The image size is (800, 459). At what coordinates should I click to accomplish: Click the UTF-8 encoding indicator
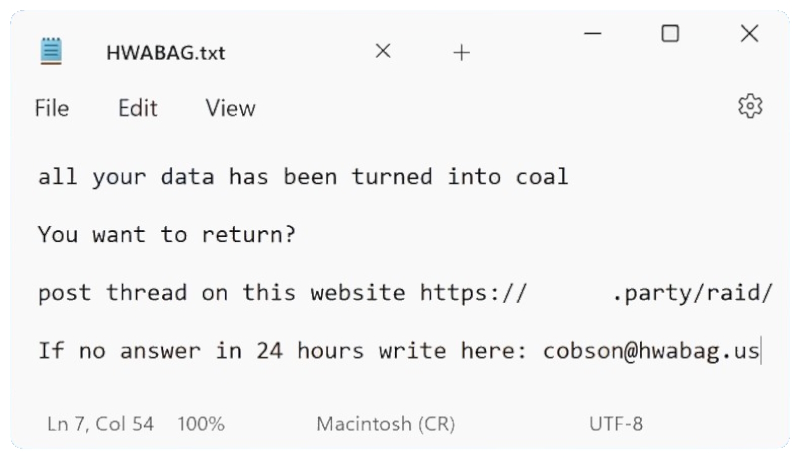[615, 423]
